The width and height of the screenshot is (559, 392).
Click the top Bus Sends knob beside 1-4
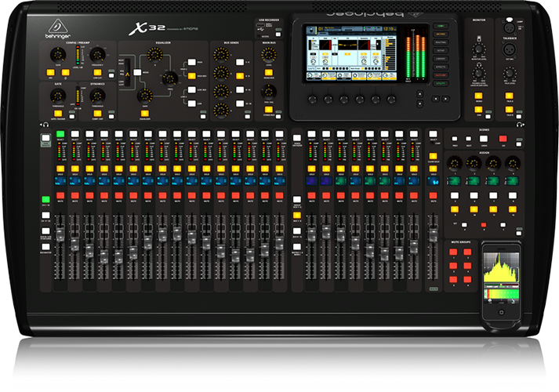point(221,55)
